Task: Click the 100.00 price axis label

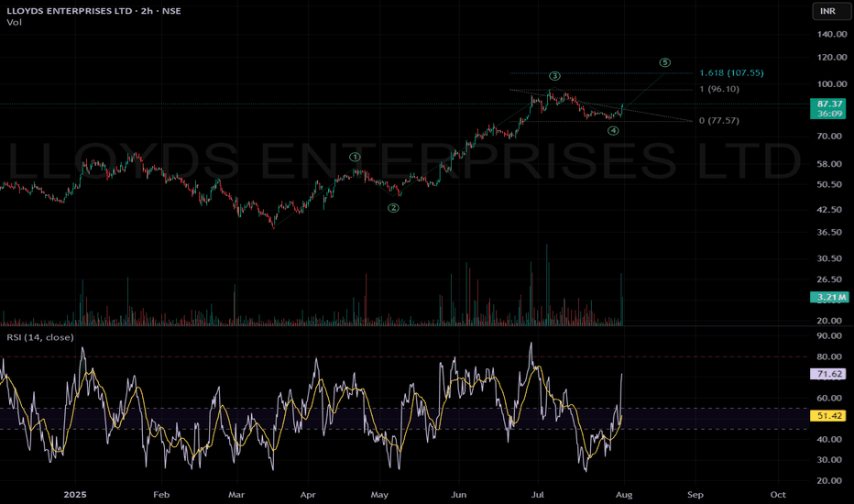Action: coord(832,84)
